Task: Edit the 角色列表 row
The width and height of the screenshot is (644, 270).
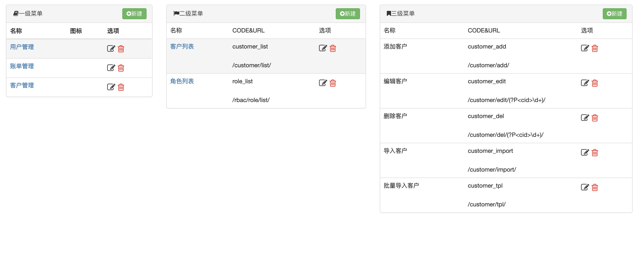Action: click(323, 83)
